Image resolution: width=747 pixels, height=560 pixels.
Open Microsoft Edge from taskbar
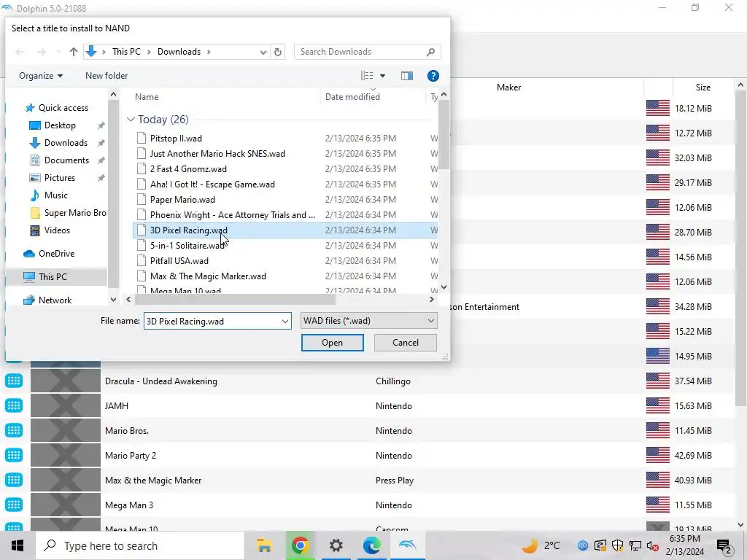(x=371, y=545)
